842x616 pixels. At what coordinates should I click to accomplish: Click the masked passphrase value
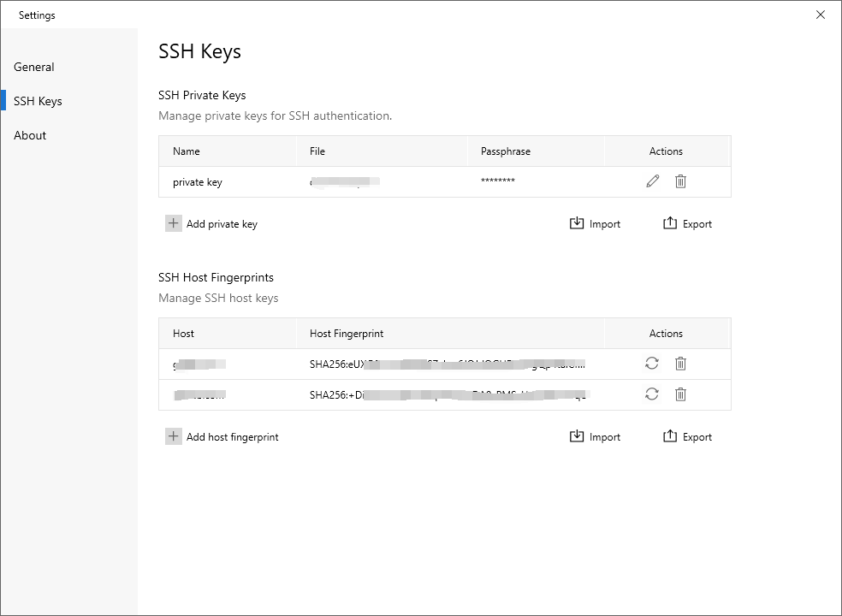[497, 181]
